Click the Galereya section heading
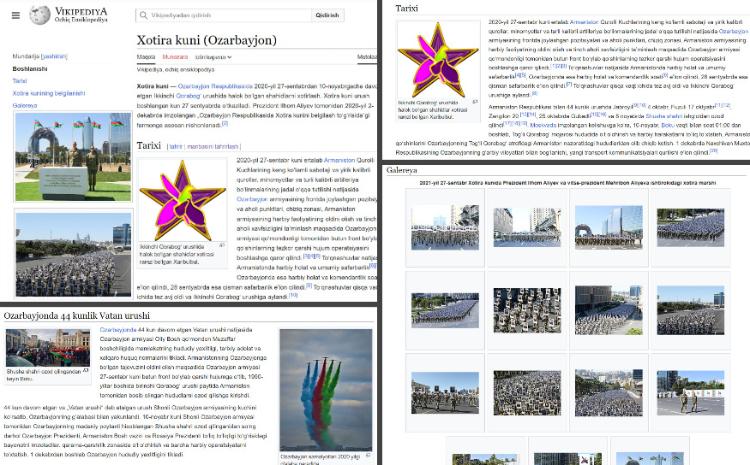The width and height of the screenshot is (750, 465). tap(402, 170)
